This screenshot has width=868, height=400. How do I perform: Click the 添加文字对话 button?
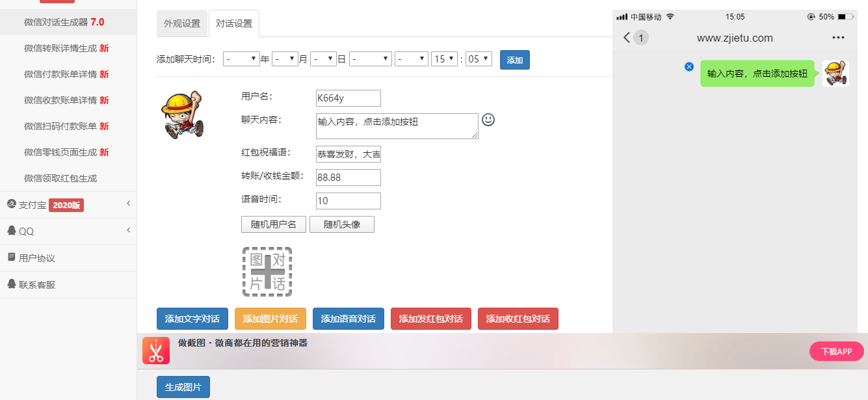click(192, 319)
